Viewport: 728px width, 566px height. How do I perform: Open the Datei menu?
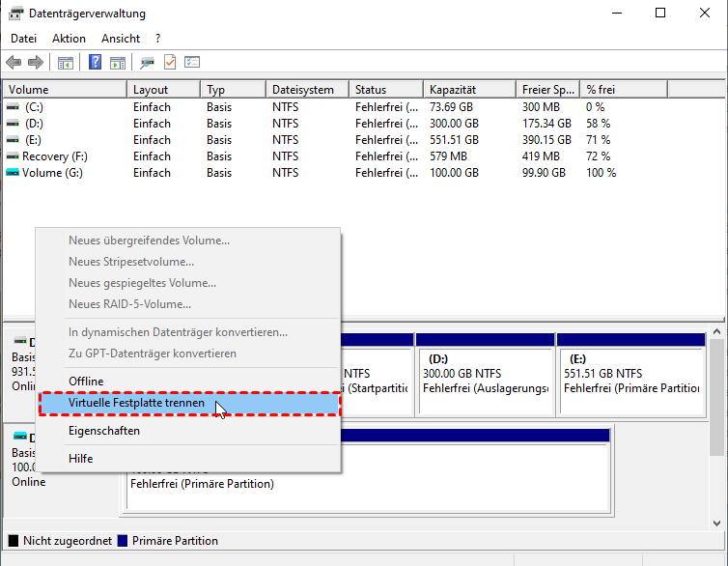click(x=24, y=39)
